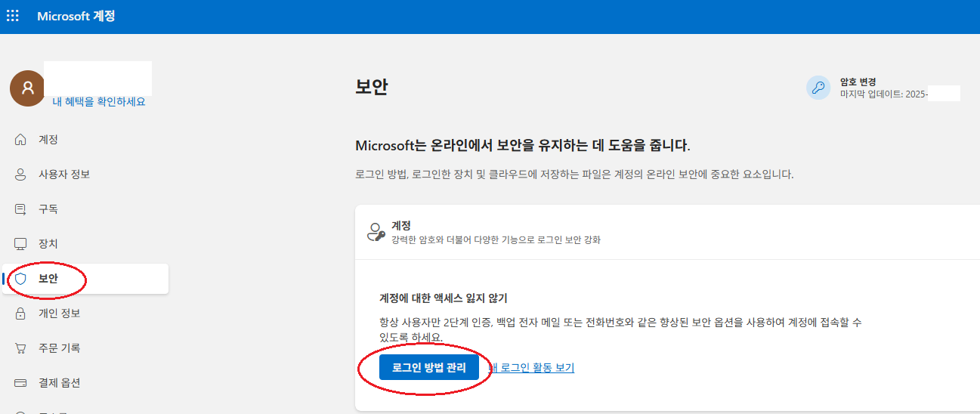Screen dimensions: 980x414
Task: Click the 암호 변경 link
Action: [858, 82]
